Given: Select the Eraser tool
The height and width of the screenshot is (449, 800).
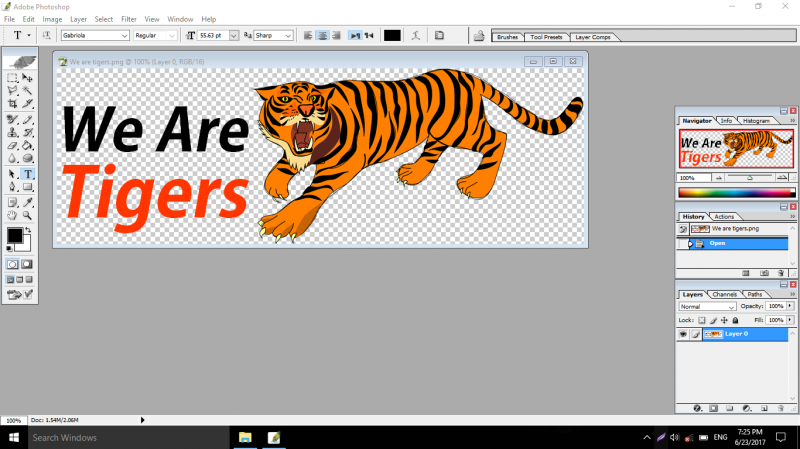Looking at the screenshot, I should pos(12,145).
